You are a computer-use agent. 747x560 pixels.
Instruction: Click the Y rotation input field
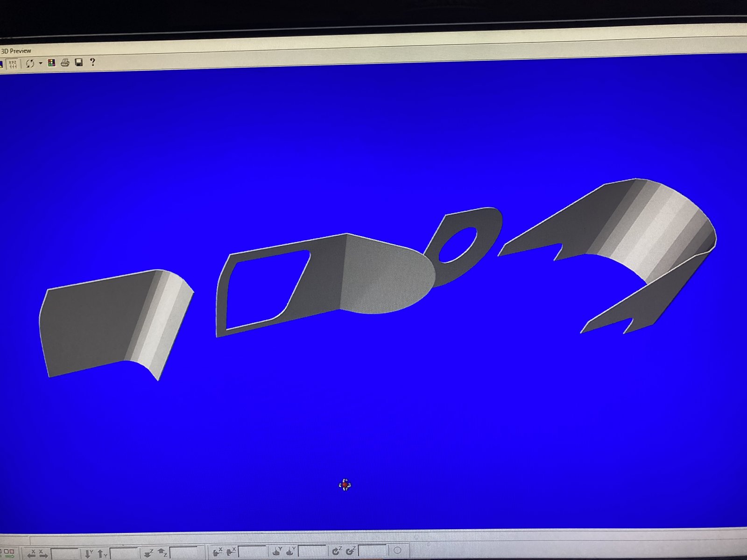coord(312,551)
